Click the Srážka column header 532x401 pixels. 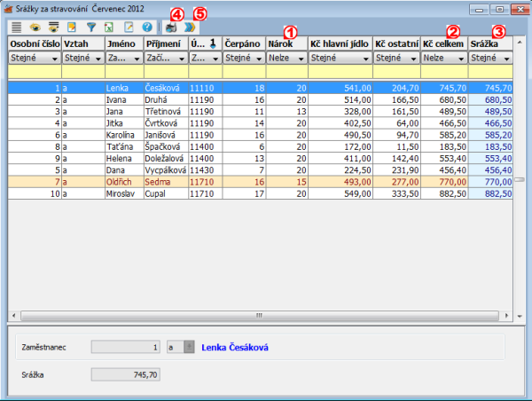pos(484,43)
